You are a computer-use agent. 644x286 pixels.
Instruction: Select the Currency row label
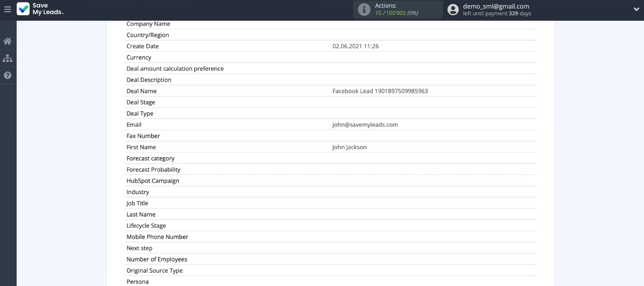tap(139, 57)
